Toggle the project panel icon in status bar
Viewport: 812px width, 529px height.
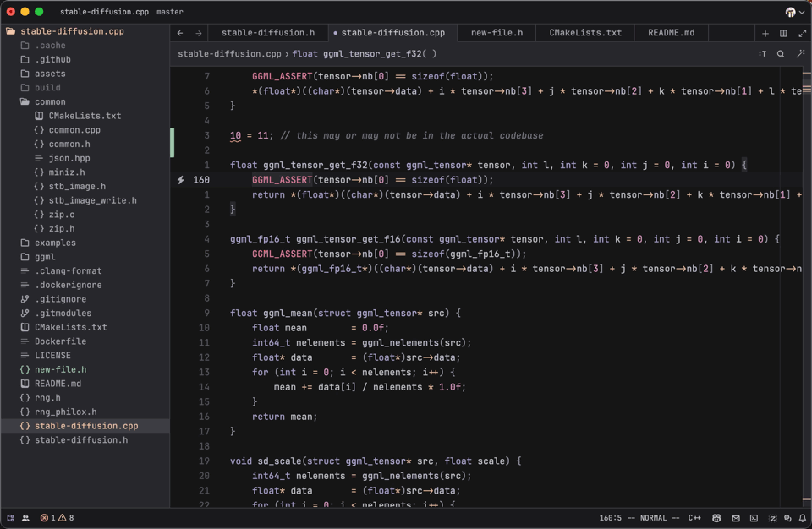click(x=10, y=518)
